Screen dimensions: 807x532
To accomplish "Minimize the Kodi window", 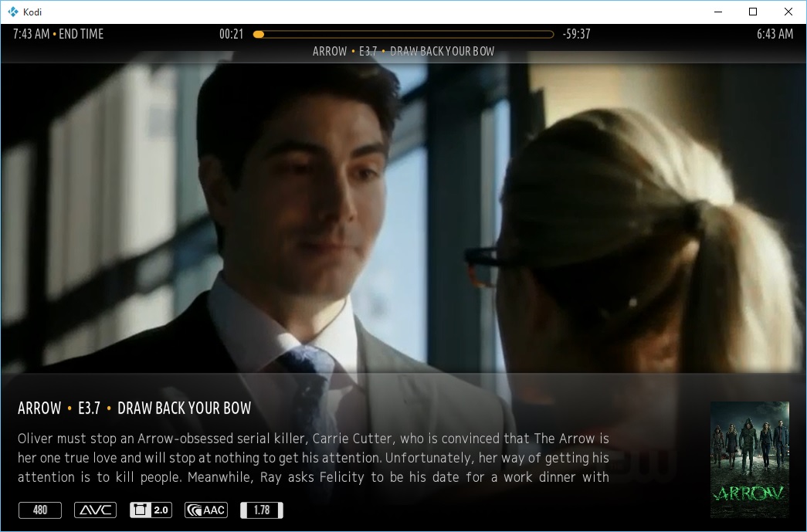I will coord(718,12).
